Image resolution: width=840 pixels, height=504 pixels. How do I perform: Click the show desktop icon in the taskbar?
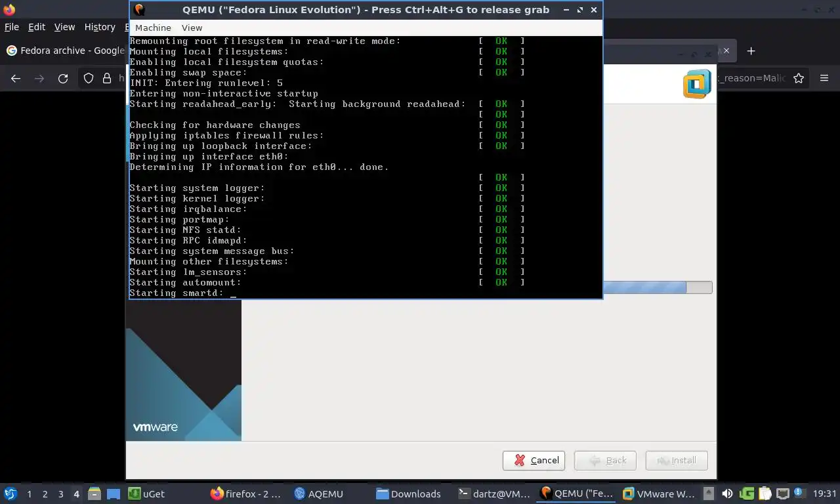click(113, 493)
